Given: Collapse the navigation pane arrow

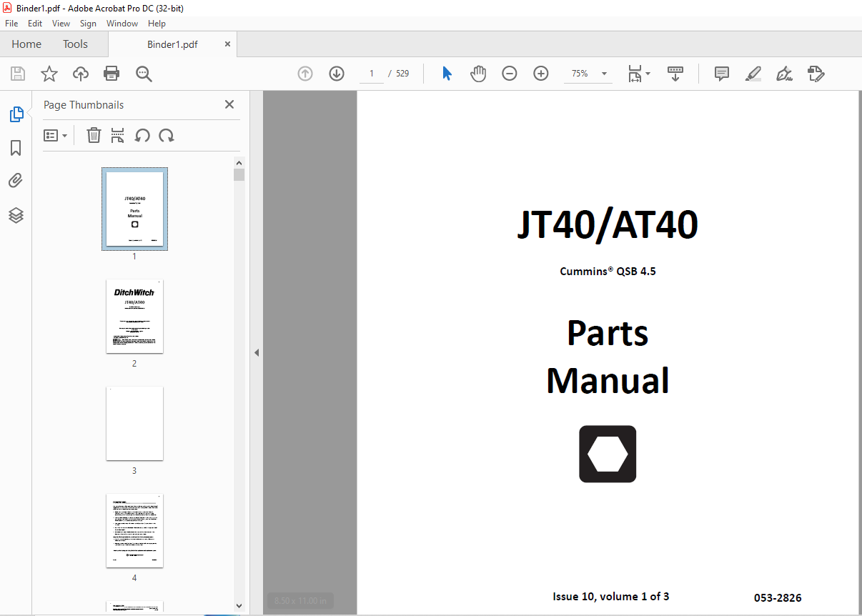Looking at the screenshot, I should 256,353.
